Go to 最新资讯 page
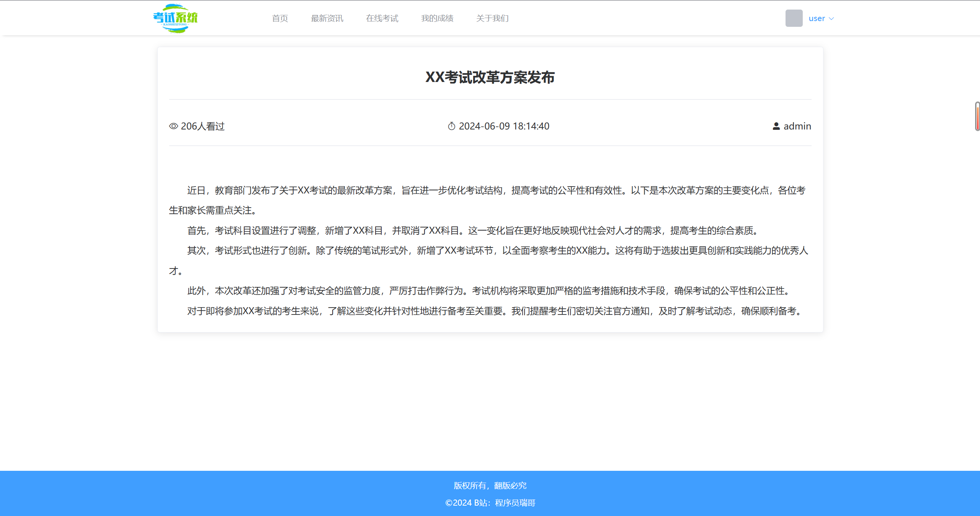Screen dimensions: 980x516 (x=327, y=18)
